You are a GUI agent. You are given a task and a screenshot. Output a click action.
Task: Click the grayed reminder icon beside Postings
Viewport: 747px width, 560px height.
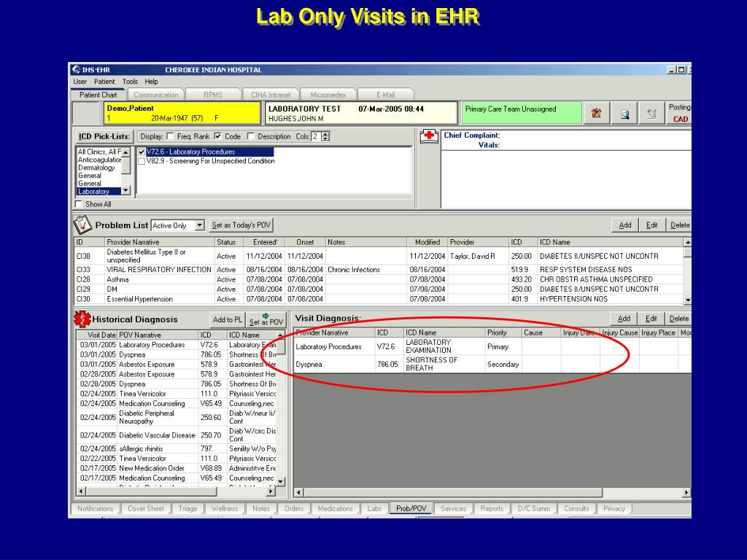[651, 113]
